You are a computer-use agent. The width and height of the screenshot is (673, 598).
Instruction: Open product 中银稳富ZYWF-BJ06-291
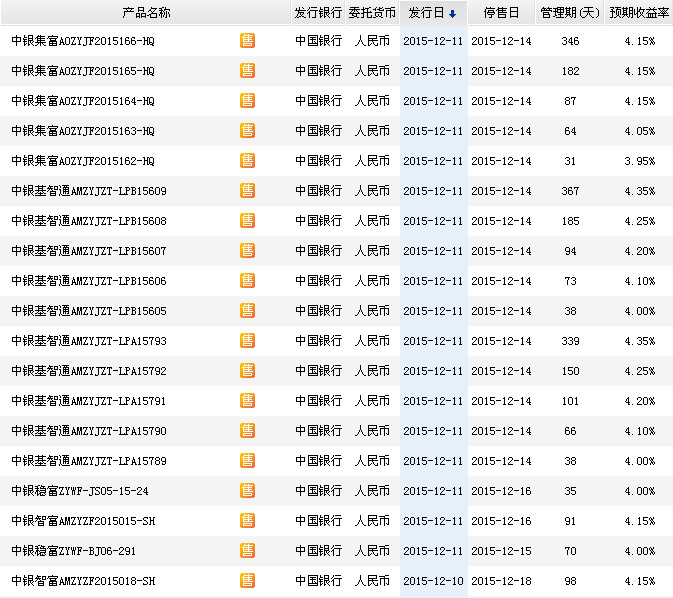point(73,551)
